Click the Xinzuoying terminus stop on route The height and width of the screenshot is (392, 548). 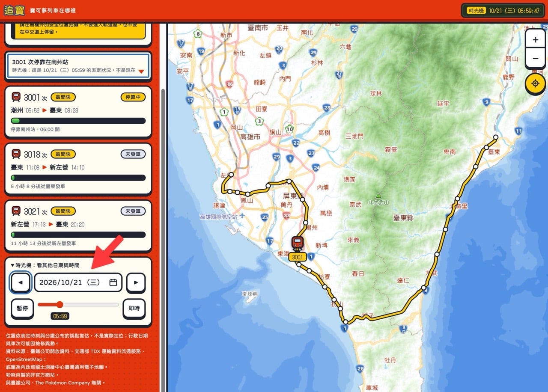coord(231,175)
